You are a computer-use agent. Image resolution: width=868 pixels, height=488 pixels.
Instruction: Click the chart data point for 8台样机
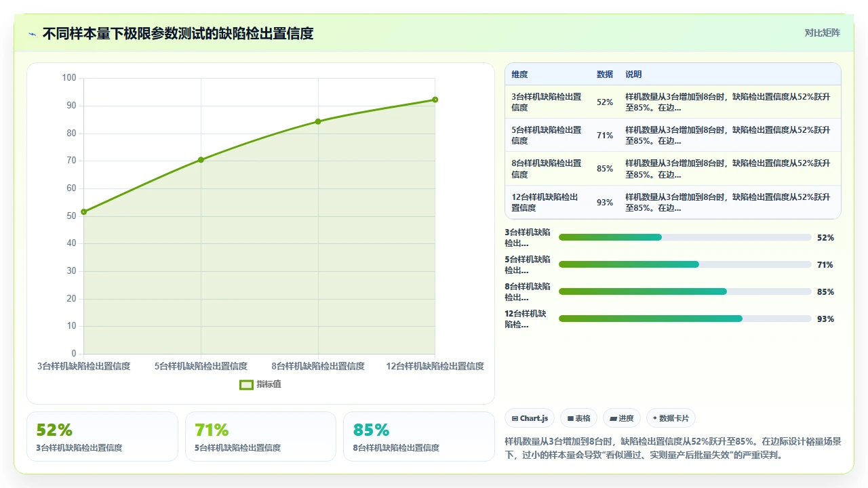(318, 121)
